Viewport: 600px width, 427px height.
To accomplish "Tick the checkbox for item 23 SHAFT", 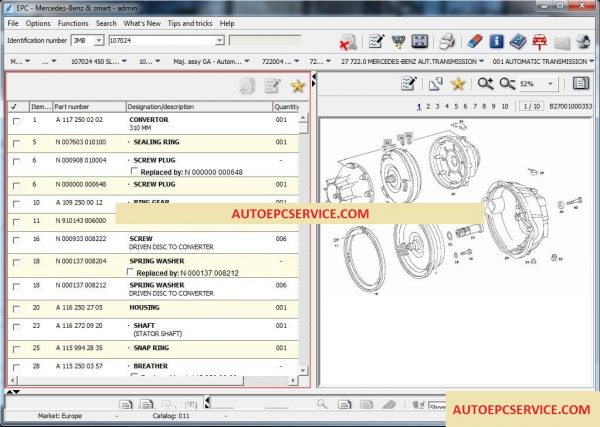I will [x=16, y=327].
